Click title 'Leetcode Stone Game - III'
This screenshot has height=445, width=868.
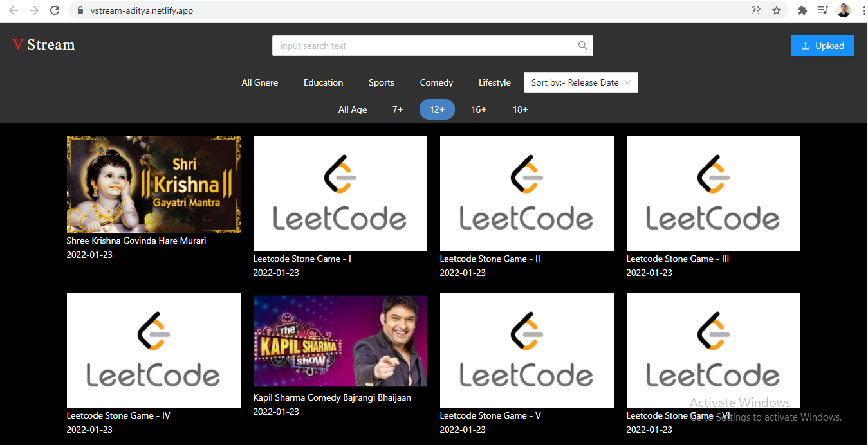point(678,259)
